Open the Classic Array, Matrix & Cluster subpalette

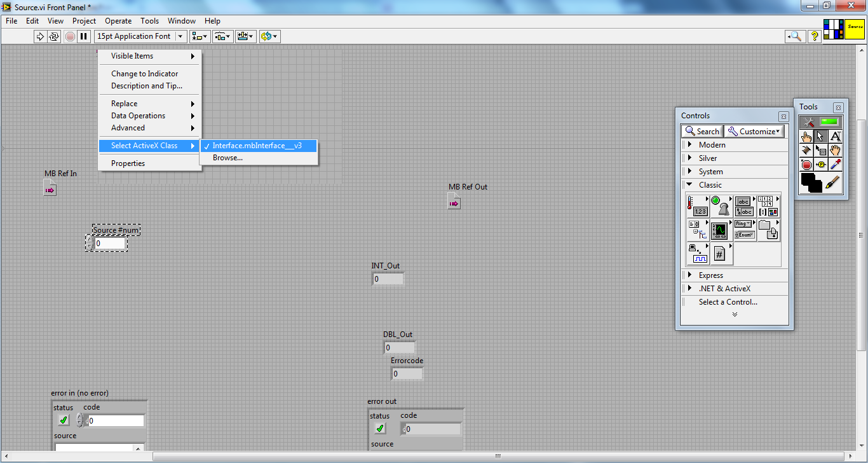click(768, 207)
